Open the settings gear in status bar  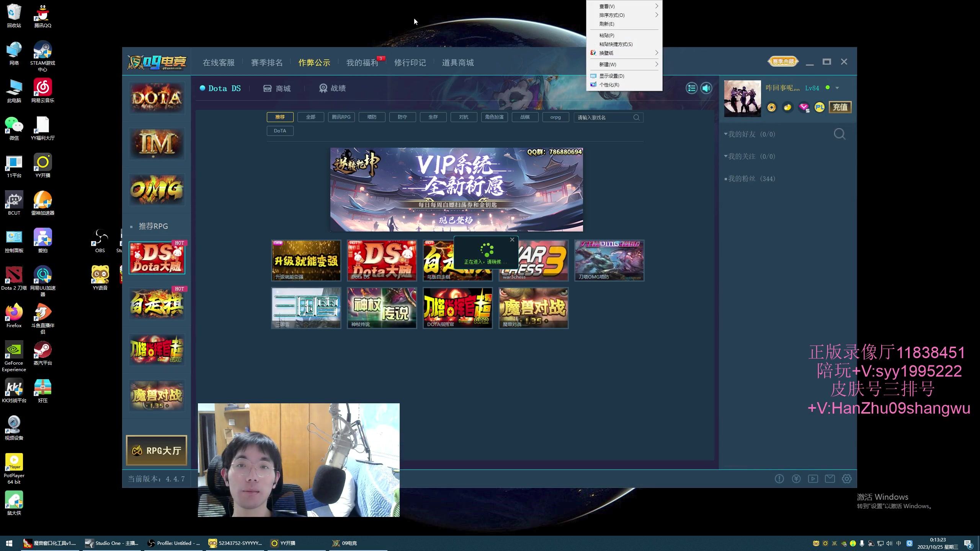coord(846,479)
